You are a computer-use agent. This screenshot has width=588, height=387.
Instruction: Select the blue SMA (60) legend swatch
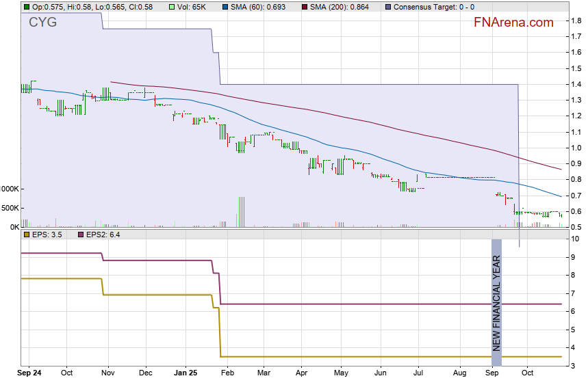(x=207, y=7)
